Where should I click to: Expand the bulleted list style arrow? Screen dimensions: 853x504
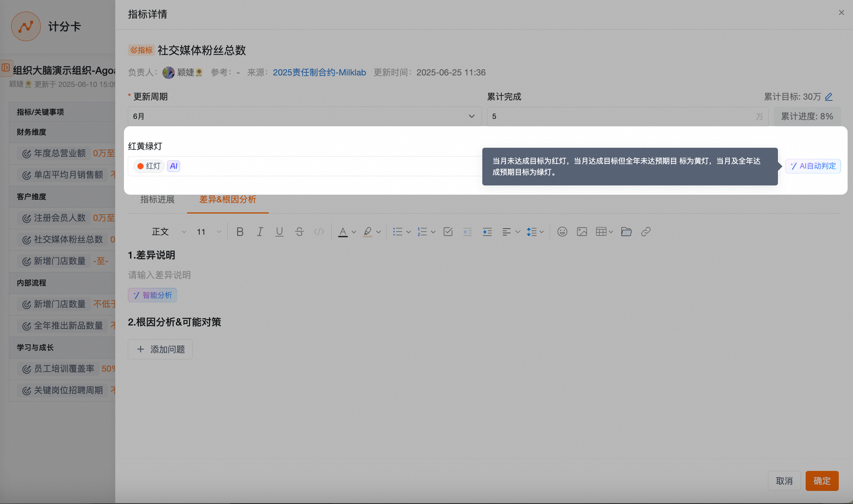point(408,232)
